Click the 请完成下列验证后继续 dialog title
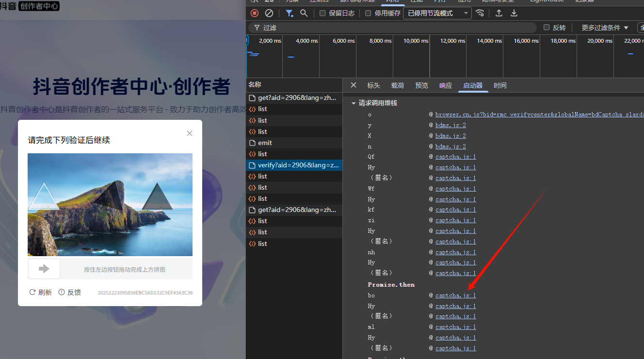The width and height of the screenshot is (644, 359). pyautogui.click(x=69, y=140)
